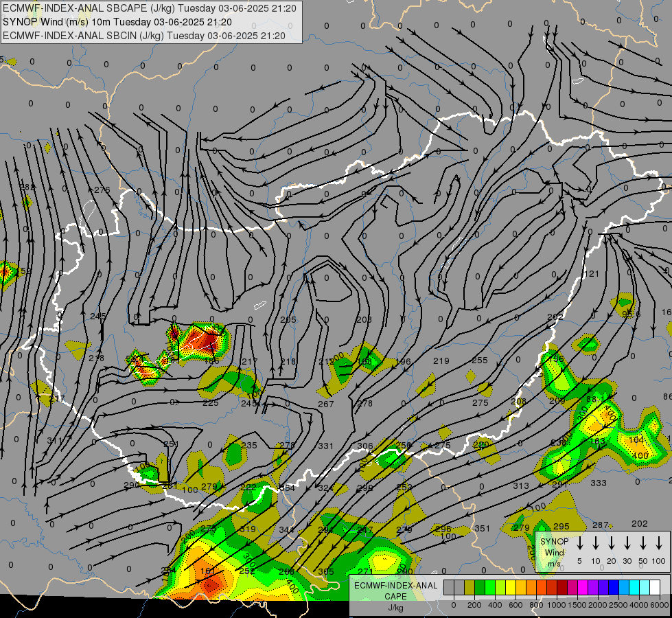Click the 100 m/s wind arrow in legend
The image size is (672, 618).
click(659, 543)
